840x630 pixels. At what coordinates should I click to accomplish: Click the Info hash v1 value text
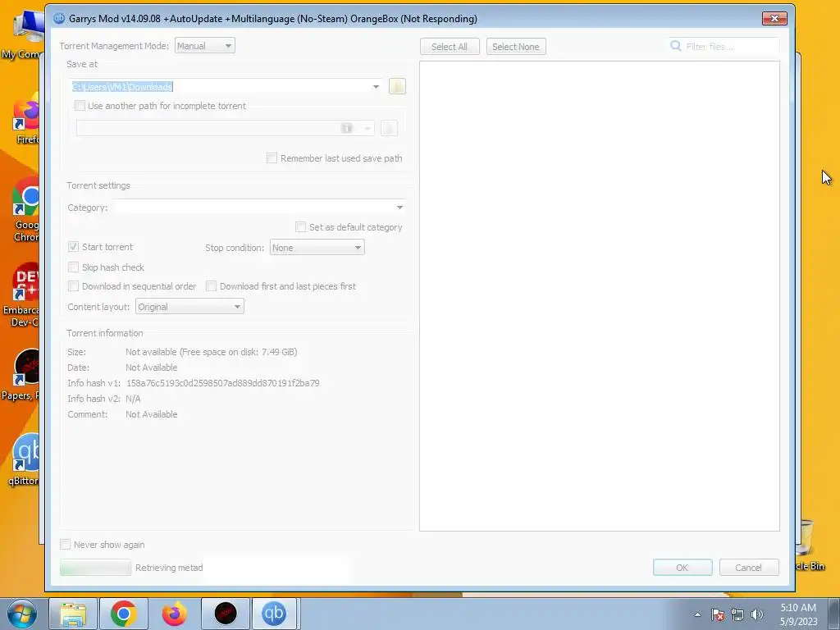(x=223, y=383)
